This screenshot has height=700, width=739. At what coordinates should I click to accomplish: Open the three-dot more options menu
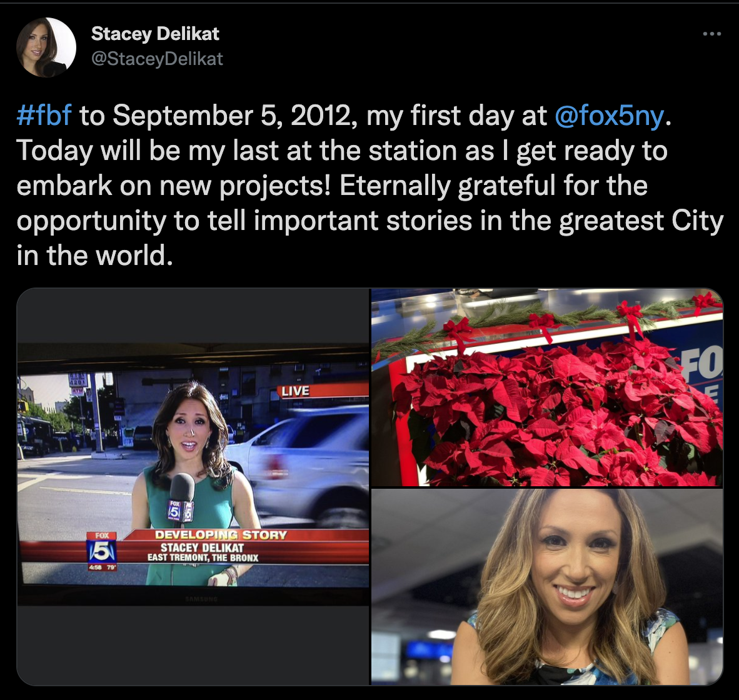[711, 34]
